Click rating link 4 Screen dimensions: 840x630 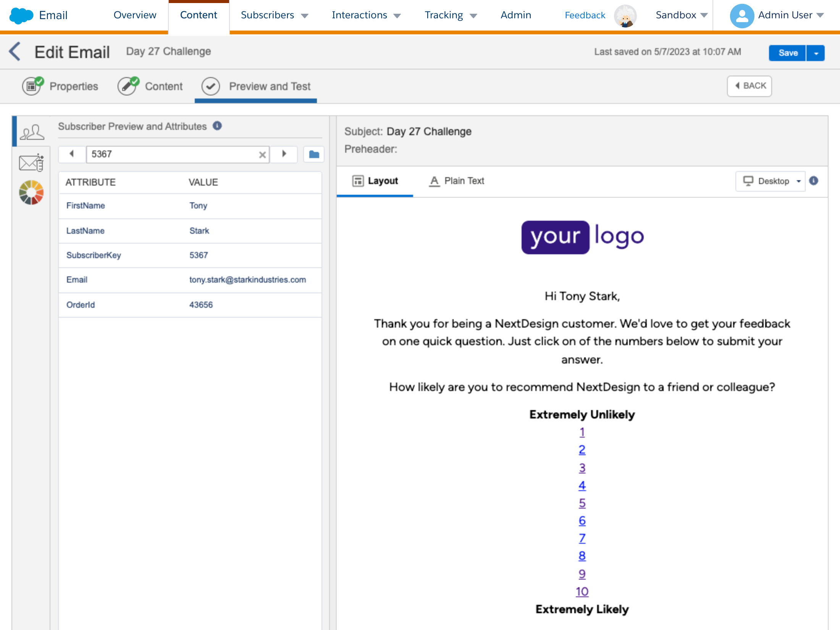tap(582, 485)
